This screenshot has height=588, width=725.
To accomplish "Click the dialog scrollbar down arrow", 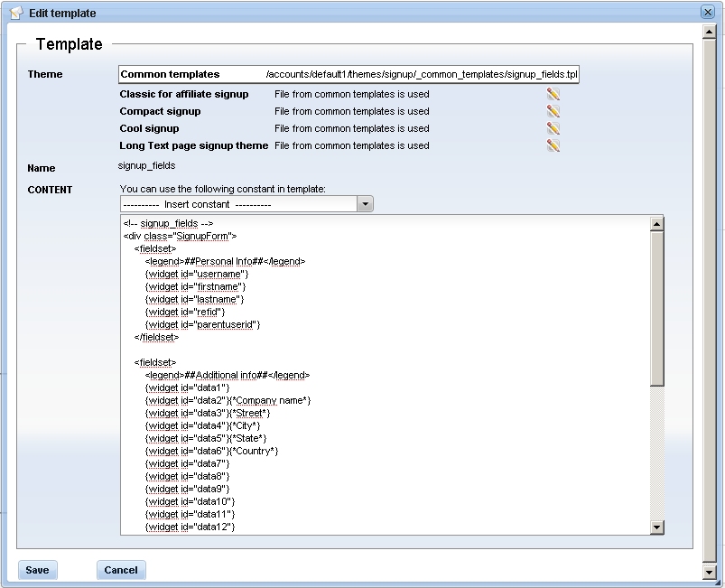I will tap(709, 572).
